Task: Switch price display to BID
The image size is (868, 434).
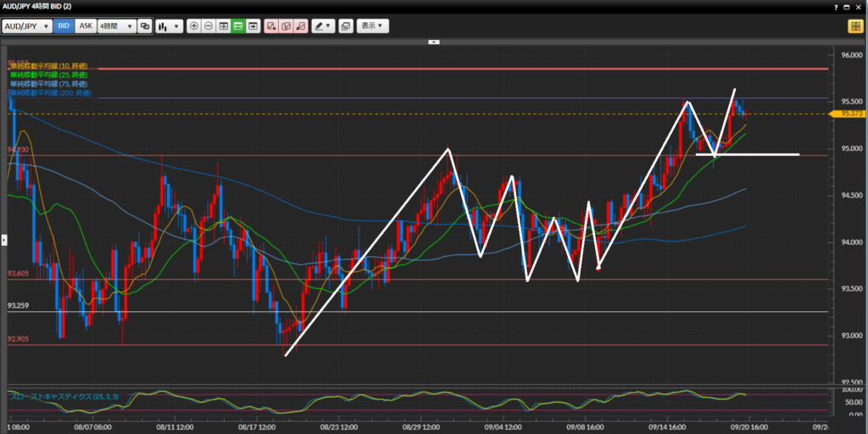Action: point(64,26)
